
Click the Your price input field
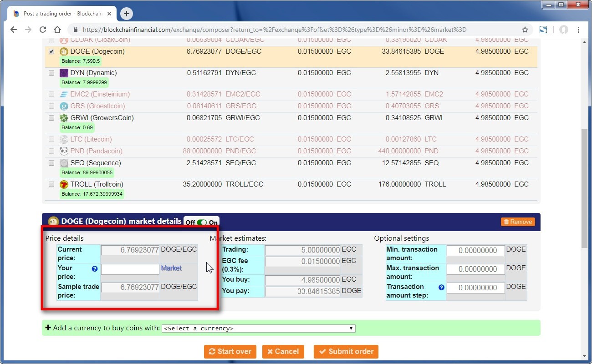[130, 269]
